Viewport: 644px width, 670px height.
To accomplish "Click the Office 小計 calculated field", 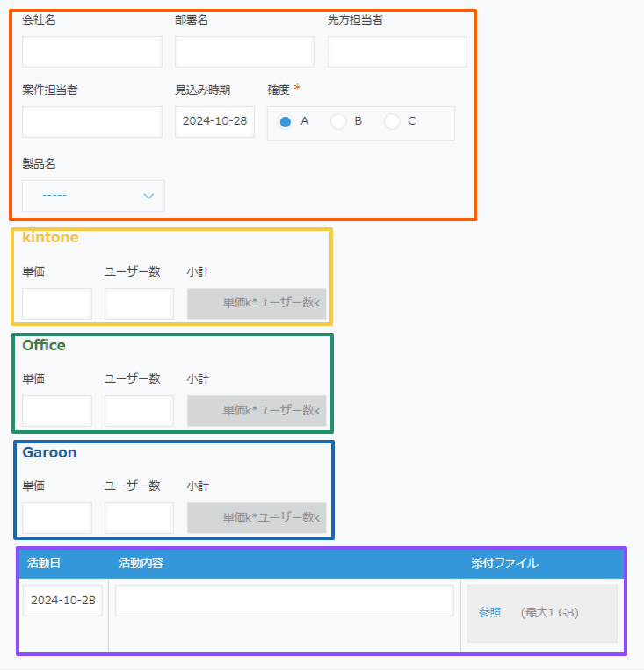I will point(257,411).
